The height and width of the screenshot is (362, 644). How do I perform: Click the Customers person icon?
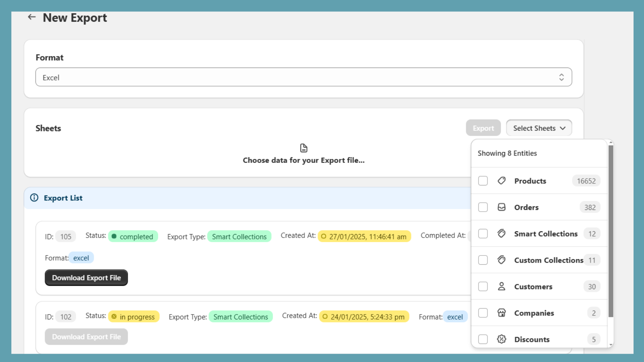click(x=502, y=286)
